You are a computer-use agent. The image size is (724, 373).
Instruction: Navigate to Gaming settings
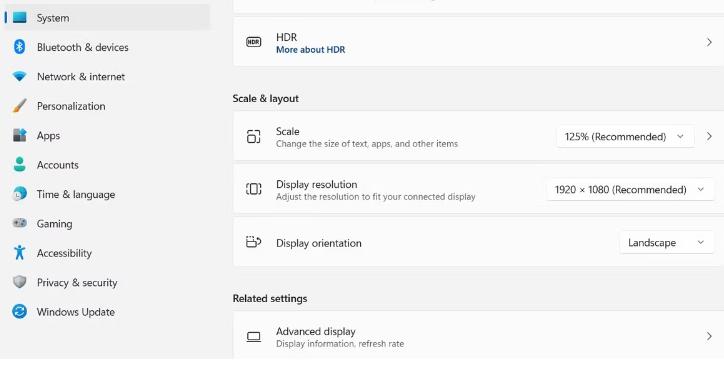pyautogui.click(x=106, y=223)
